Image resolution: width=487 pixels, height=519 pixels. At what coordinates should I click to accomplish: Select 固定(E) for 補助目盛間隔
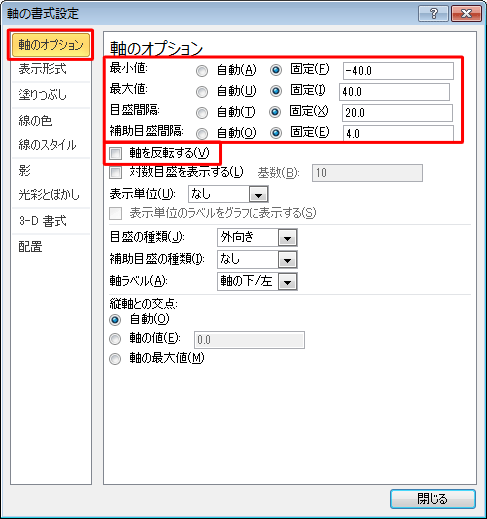[276, 133]
